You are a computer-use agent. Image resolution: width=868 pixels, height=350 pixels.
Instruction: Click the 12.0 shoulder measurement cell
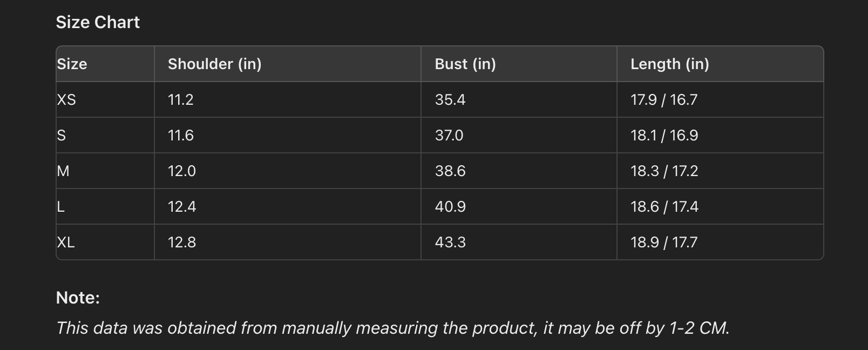click(x=181, y=171)
